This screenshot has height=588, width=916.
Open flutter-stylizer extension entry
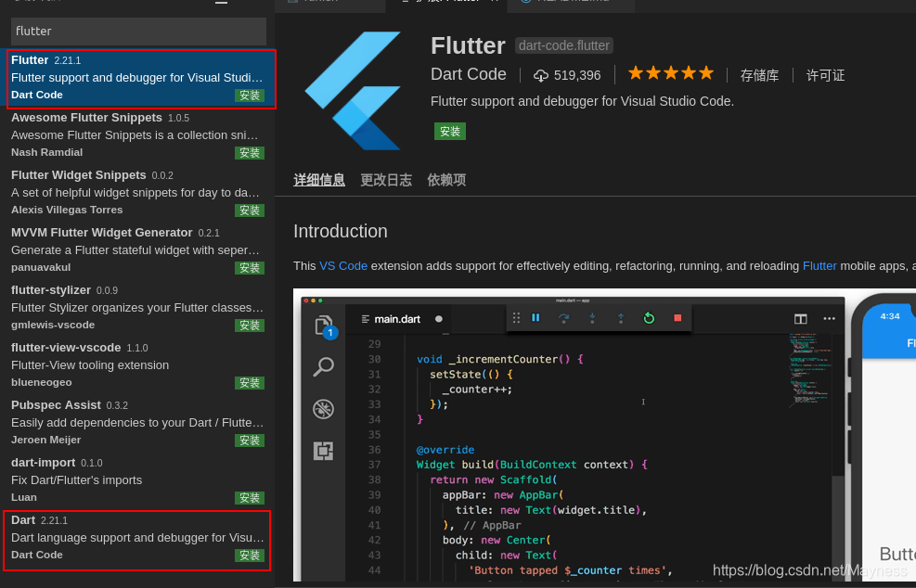[137, 308]
